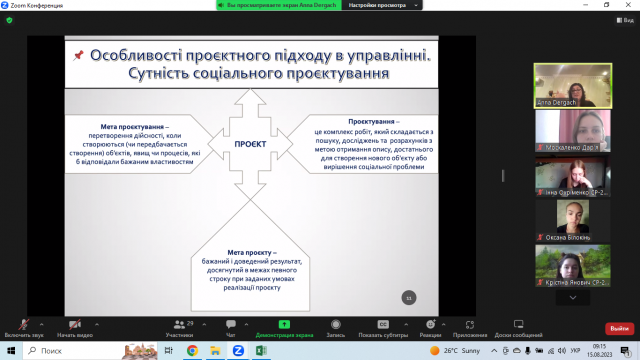The height and width of the screenshot is (360, 640).
Task: Start recording with Запись
Action: 336,328
